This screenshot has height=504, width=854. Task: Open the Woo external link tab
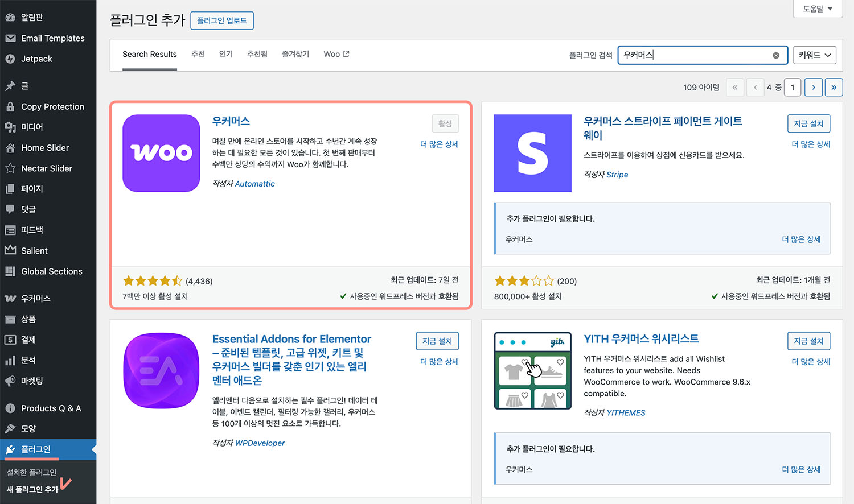point(336,54)
